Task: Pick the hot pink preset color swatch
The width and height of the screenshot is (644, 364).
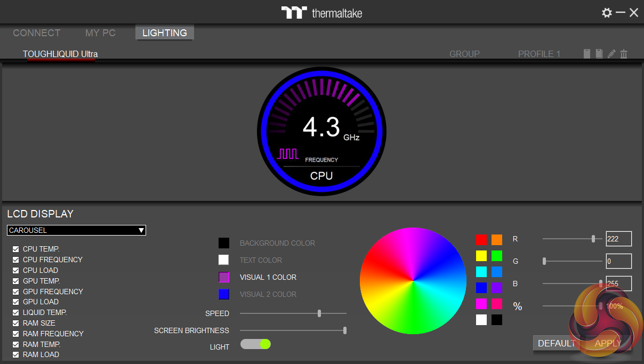Action: (497, 304)
